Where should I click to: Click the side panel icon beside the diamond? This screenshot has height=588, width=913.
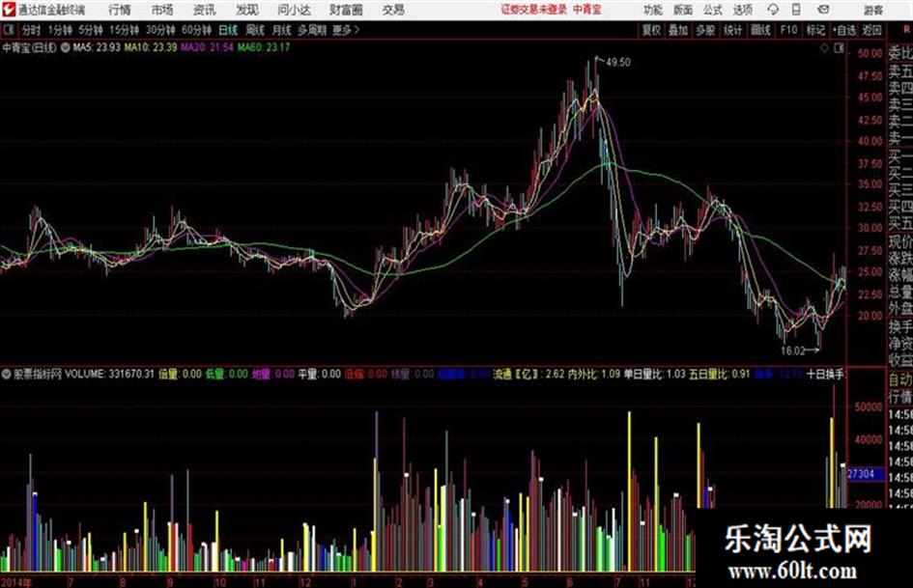tap(839, 48)
